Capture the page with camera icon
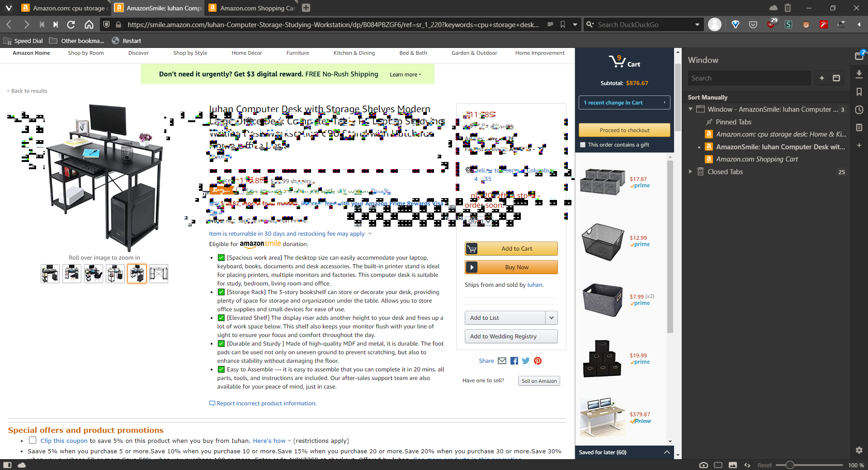 (704, 465)
